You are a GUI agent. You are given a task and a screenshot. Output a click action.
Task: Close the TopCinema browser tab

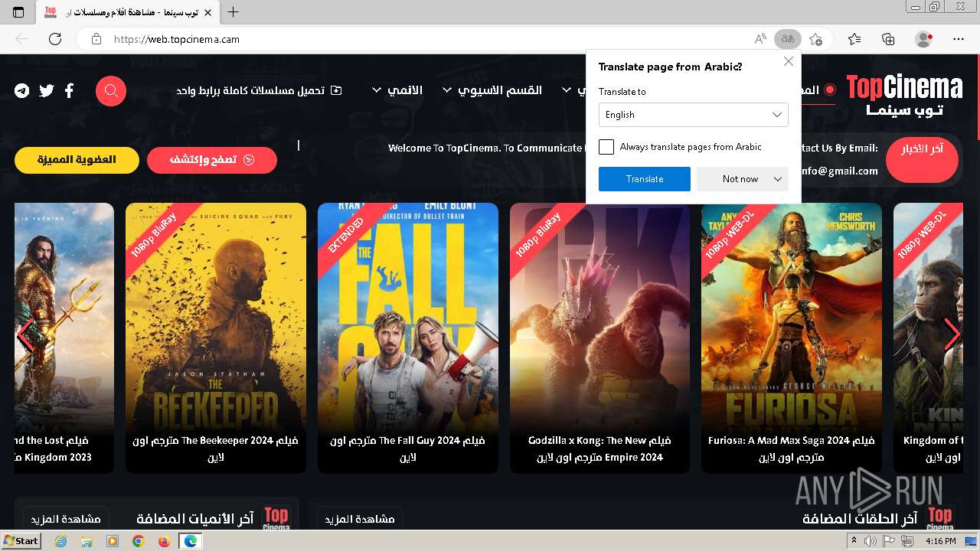(207, 12)
